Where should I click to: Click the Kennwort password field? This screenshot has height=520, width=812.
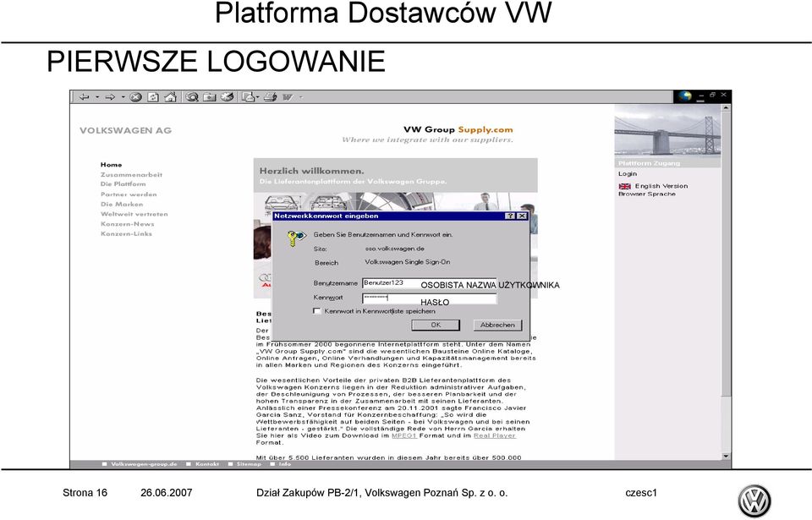pos(430,298)
